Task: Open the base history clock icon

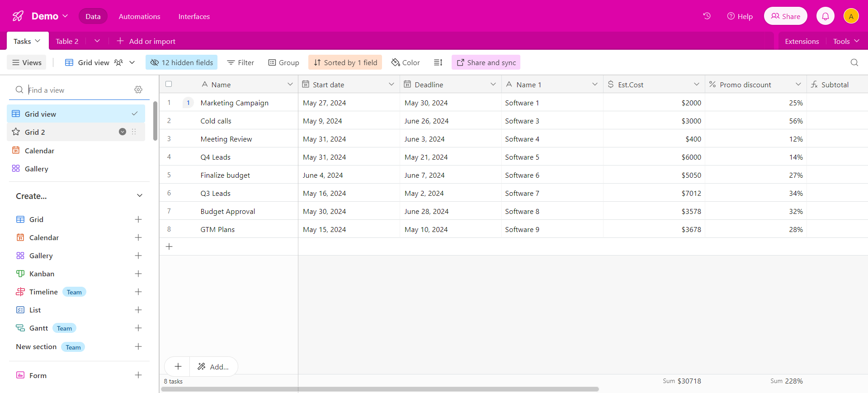Action: tap(707, 16)
